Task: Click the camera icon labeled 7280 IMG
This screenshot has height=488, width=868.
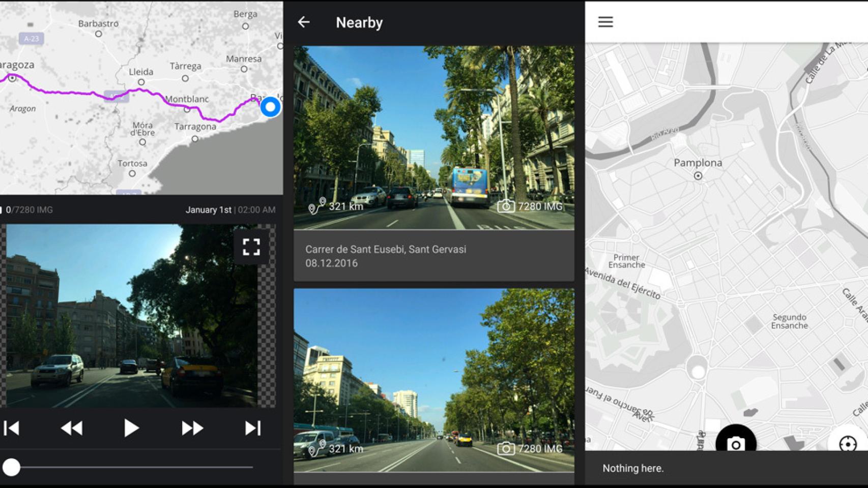Action: point(507,207)
